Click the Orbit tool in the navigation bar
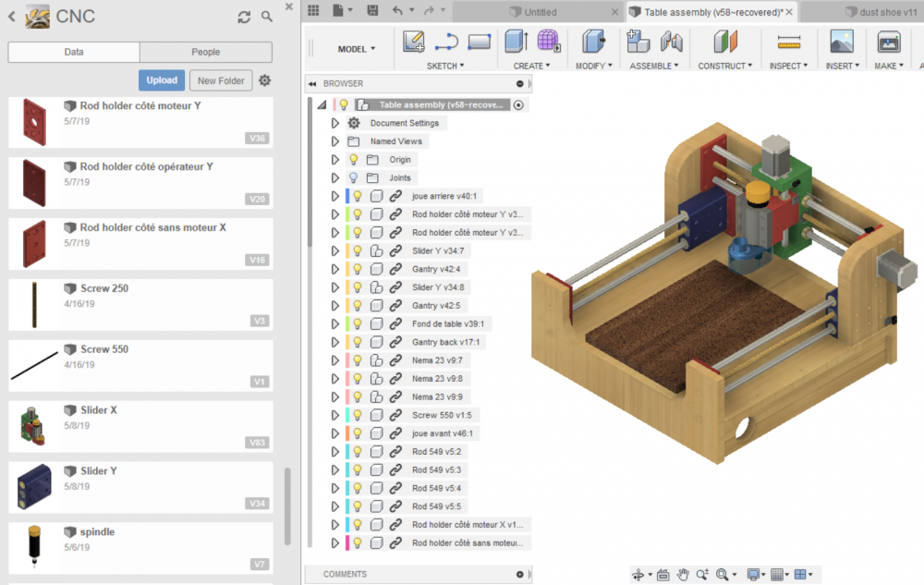The height and width of the screenshot is (585, 924). pos(638,574)
